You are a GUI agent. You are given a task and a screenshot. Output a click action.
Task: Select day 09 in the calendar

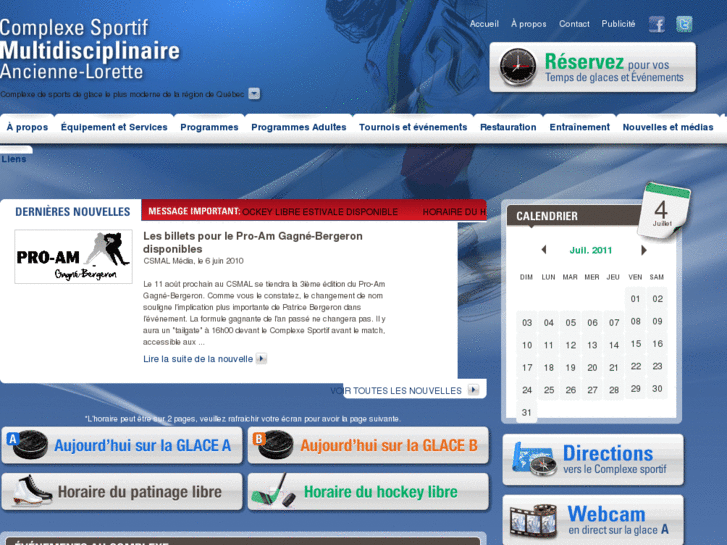coord(657,321)
